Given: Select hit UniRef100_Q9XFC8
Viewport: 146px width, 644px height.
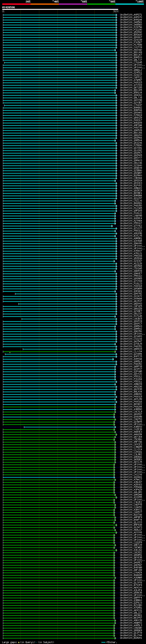Looking at the screenshot, I should pos(131,321).
